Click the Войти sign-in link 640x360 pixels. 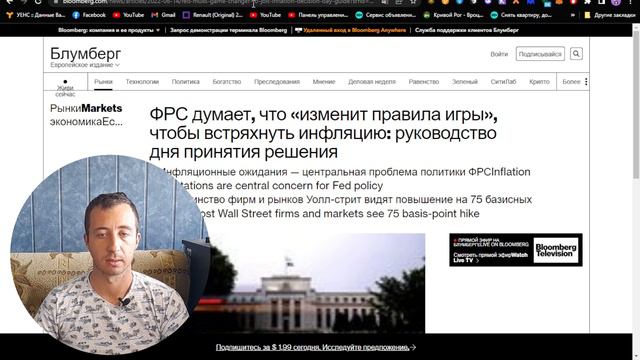coord(499,54)
